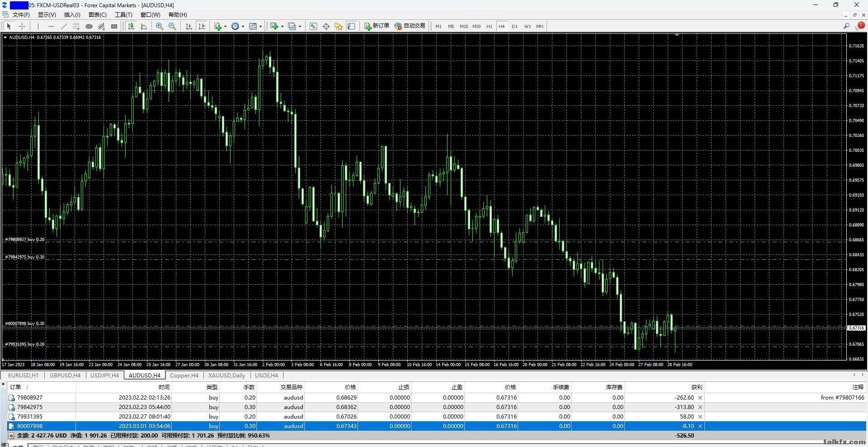
Task: Open the chart profiles icon
Action: pos(292,26)
